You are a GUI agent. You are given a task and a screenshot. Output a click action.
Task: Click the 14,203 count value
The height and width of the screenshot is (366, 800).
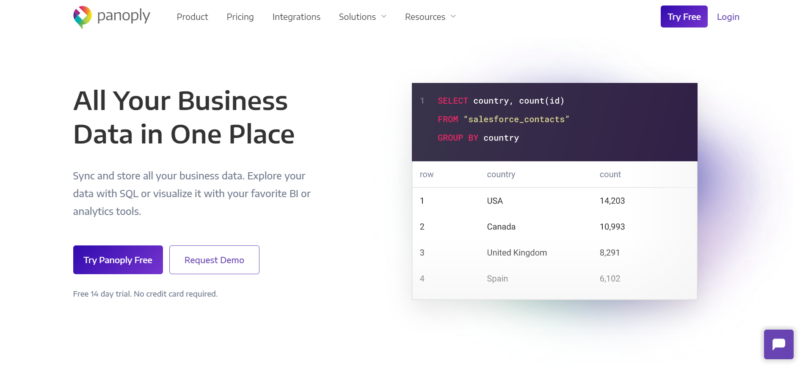[x=612, y=201]
